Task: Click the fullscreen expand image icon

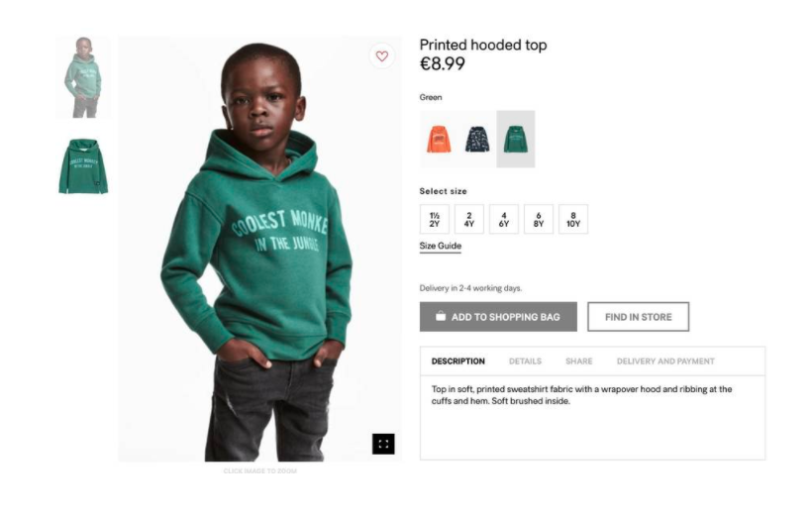Action: pos(383,444)
